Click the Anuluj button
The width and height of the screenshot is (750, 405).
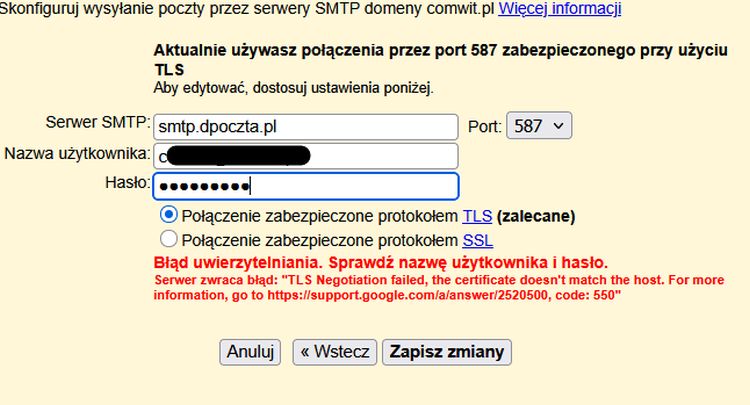tap(250, 352)
